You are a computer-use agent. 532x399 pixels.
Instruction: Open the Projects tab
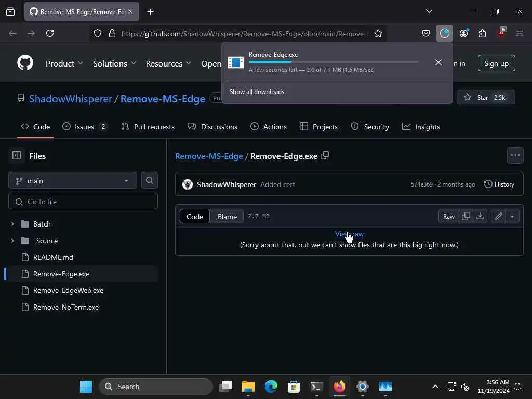pyautogui.click(x=318, y=127)
